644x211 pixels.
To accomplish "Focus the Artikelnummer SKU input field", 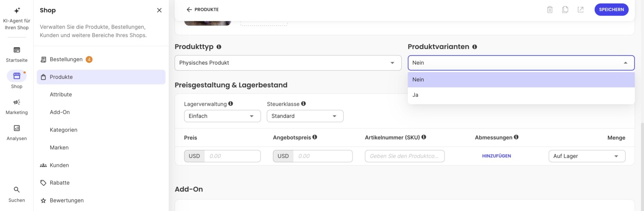I will click(x=405, y=156).
